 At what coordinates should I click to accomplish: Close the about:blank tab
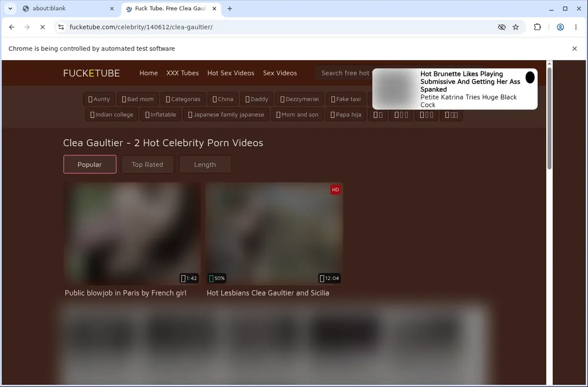pyautogui.click(x=112, y=8)
